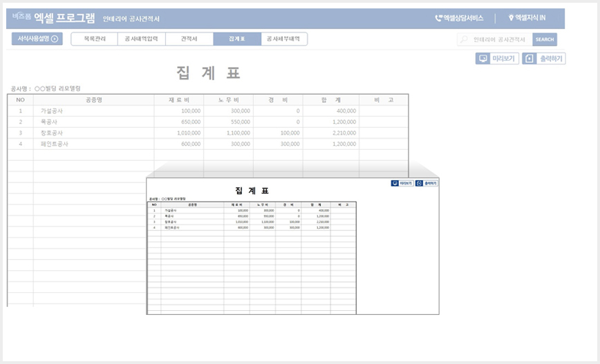Screen dimensions: 600x364
Task: Focus the 인테리어 공사견적서 search field
Action: click(x=495, y=39)
